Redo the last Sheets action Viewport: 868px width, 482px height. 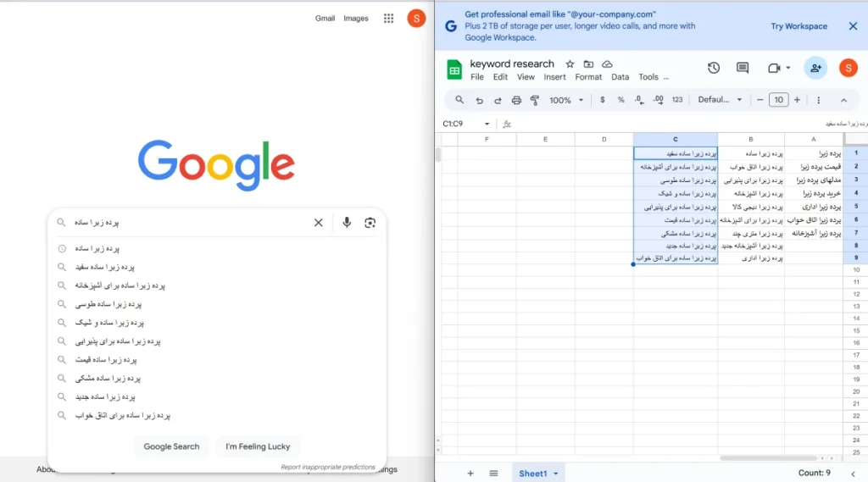(x=498, y=100)
